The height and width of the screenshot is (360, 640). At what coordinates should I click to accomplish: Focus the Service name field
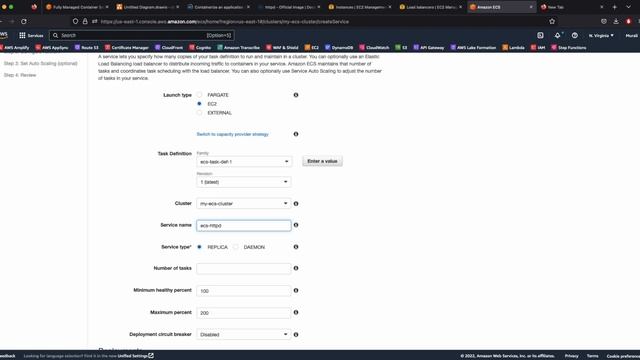coord(244,225)
